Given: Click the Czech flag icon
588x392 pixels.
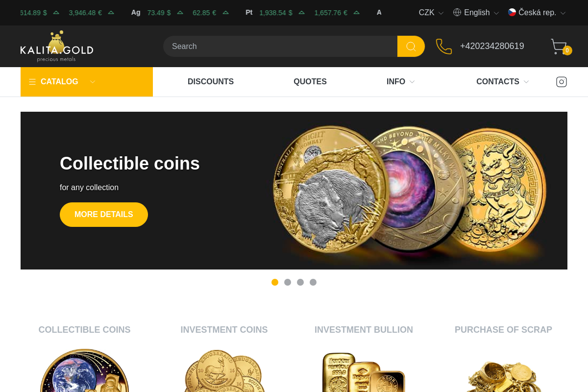Looking at the screenshot, I should pyautogui.click(x=512, y=12).
